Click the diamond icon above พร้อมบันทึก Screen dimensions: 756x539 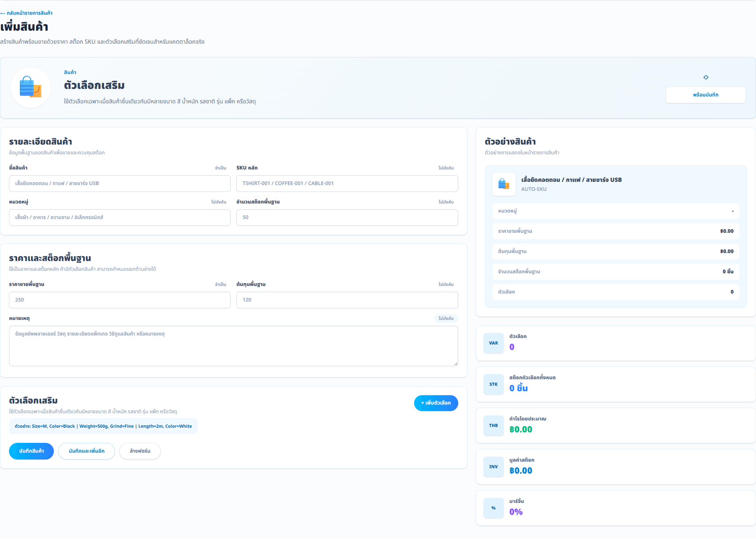tap(706, 77)
